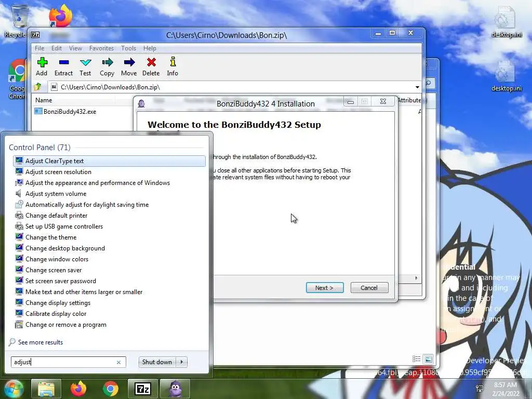Cancel the BonziBuddy432 installation
The width and height of the screenshot is (532, 399).
click(369, 288)
